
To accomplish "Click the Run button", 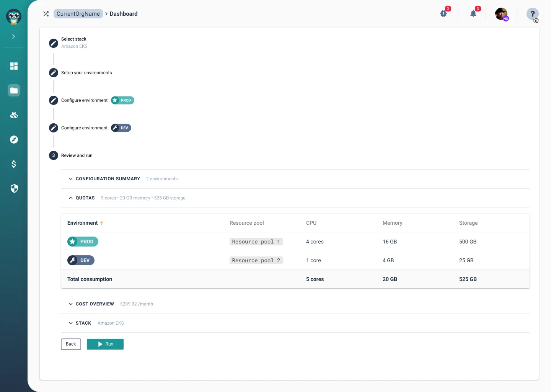I will pyautogui.click(x=105, y=344).
